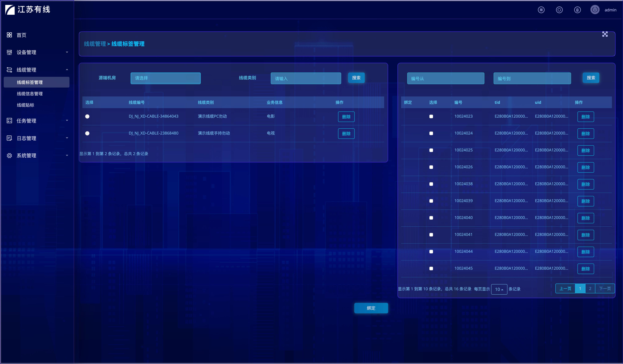This screenshot has width=623, height=364.
Task: Open 线缆贴标 submenu item
Action: click(x=26, y=105)
